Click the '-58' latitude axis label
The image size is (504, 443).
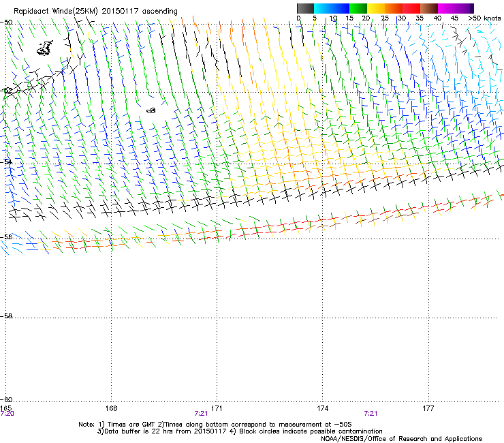pyautogui.click(x=6, y=316)
